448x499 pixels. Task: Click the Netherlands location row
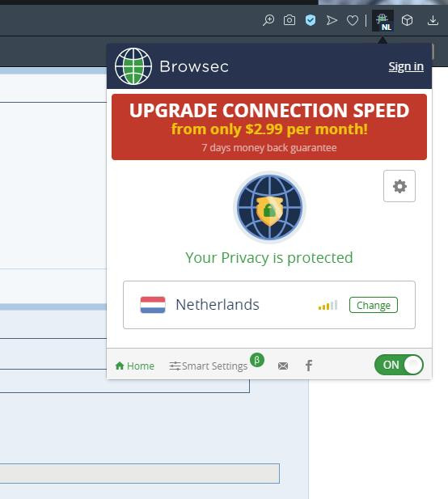[269, 305]
